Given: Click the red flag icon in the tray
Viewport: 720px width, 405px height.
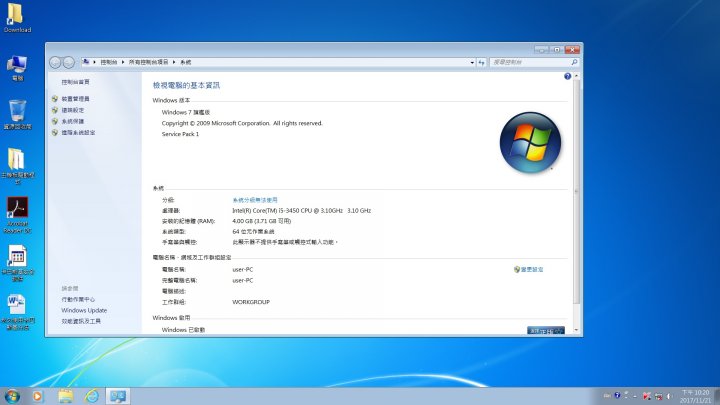Looking at the screenshot, I should click(x=647, y=396).
